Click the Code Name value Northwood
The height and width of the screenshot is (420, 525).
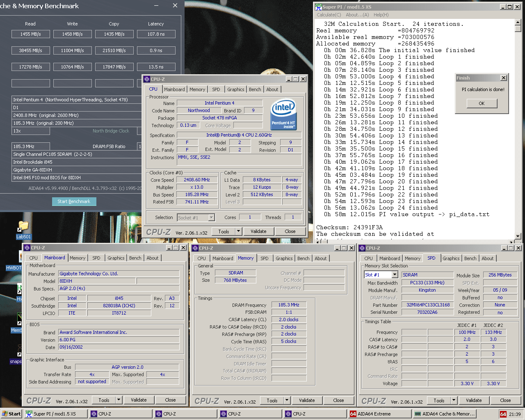(199, 110)
